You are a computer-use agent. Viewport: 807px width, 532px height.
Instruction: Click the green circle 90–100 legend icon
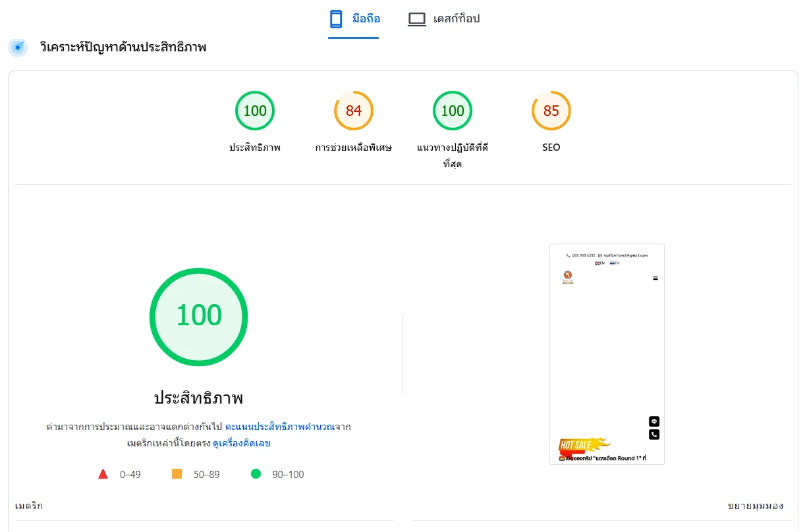[256, 474]
